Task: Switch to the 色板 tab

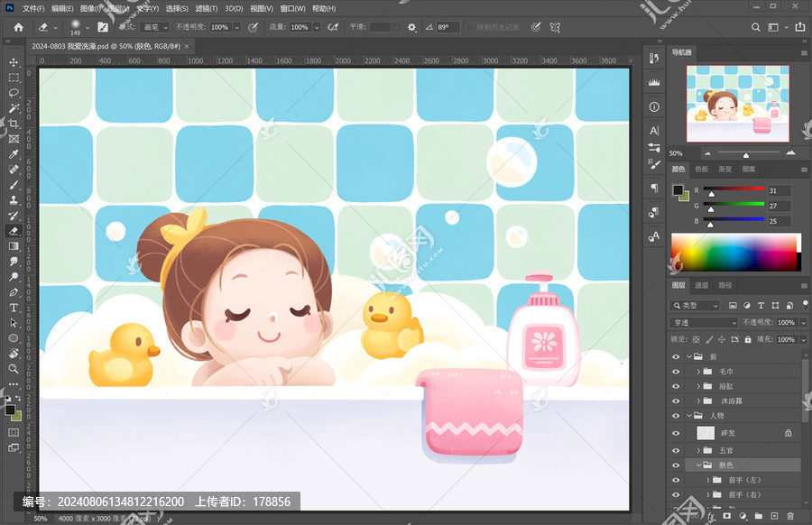Action: [x=701, y=170]
